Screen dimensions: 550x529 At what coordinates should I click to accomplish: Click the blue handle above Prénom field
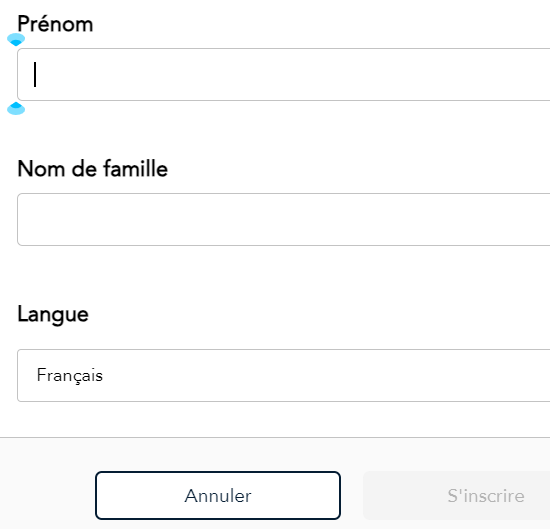(16, 40)
